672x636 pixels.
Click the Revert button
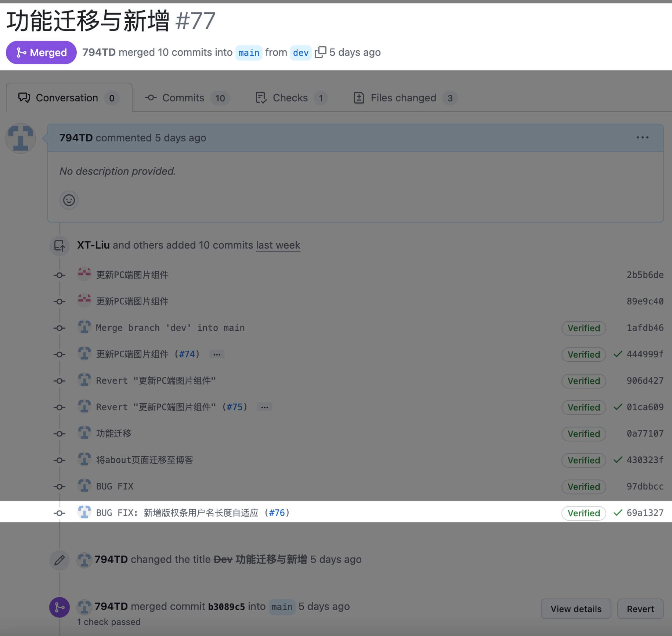[x=640, y=609]
